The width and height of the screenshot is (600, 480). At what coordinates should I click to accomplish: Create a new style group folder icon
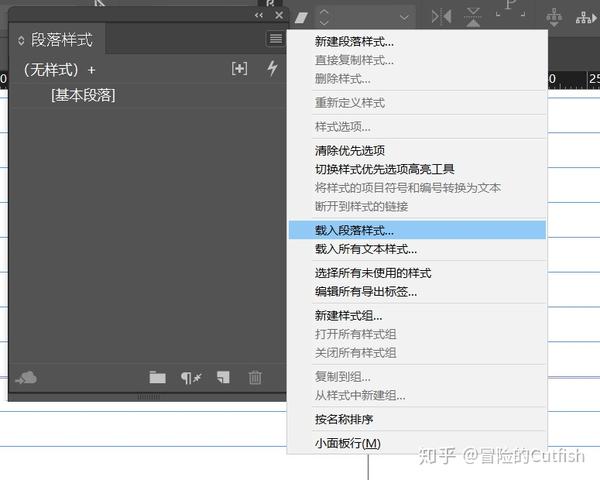[x=157, y=377]
